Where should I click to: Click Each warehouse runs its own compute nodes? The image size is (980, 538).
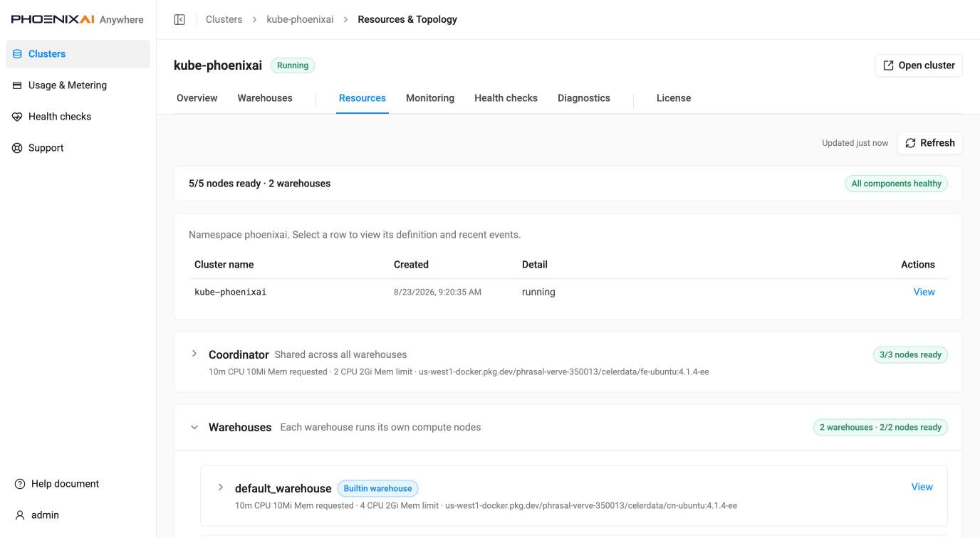click(380, 427)
